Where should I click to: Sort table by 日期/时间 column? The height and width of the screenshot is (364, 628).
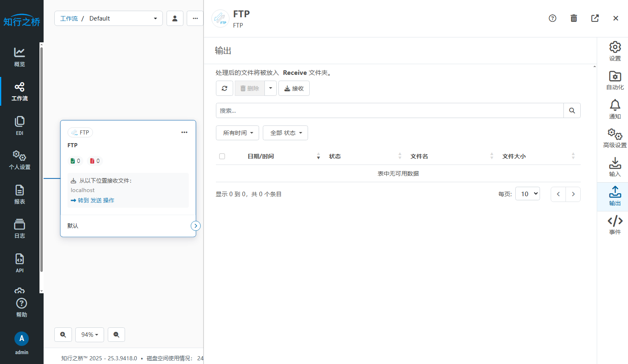click(261, 156)
